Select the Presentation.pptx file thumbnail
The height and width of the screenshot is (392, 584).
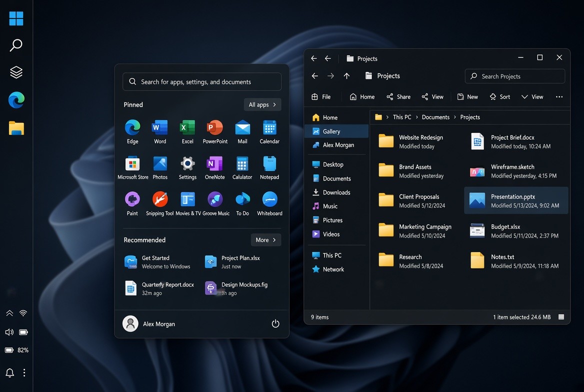coord(477,200)
